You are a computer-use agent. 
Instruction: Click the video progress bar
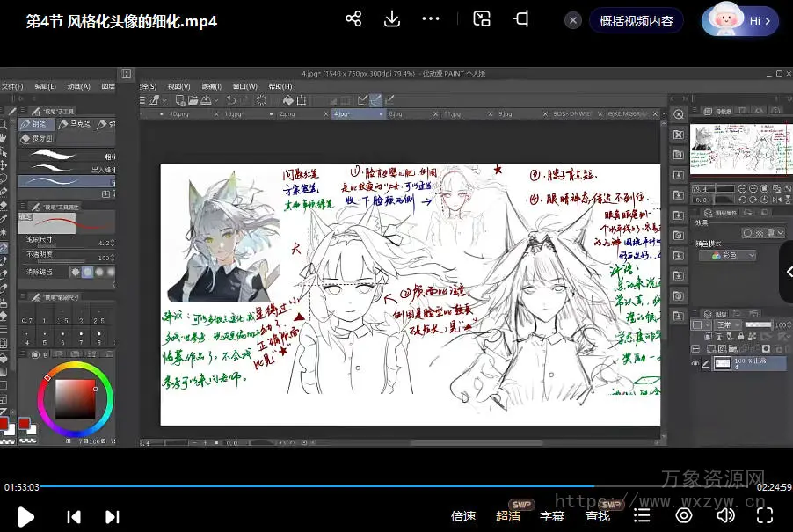[396, 485]
